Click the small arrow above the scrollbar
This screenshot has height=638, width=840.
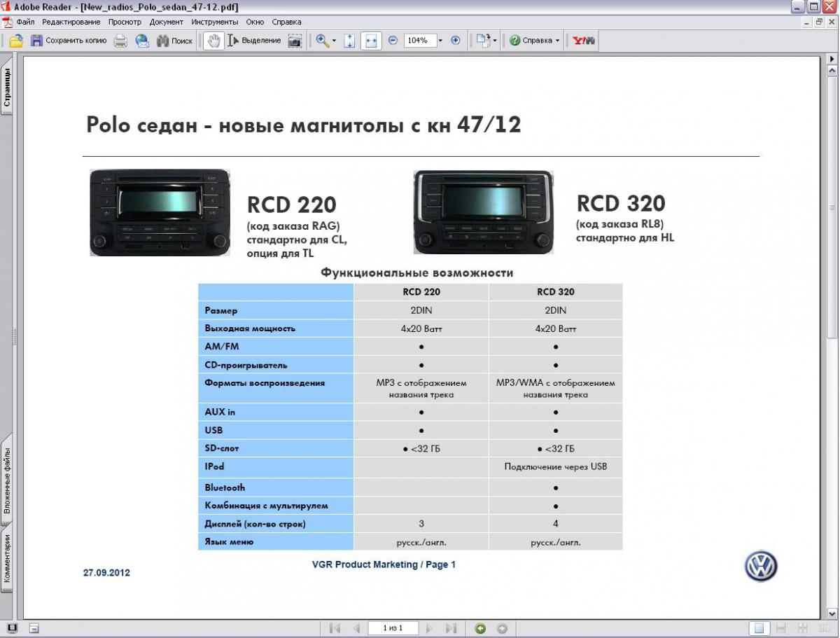tap(832, 60)
